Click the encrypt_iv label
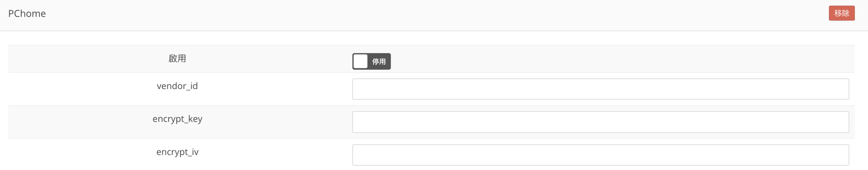This screenshot has height=170, width=868. pyautogui.click(x=177, y=152)
